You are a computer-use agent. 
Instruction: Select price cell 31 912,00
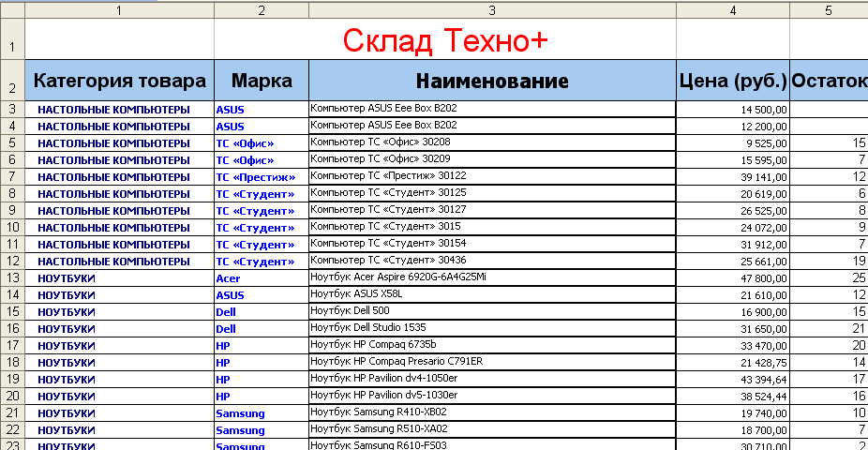[x=733, y=245]
